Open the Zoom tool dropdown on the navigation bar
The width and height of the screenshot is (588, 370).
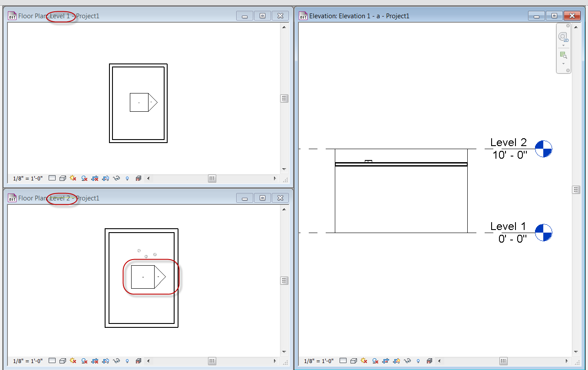[x=563, y=63]
